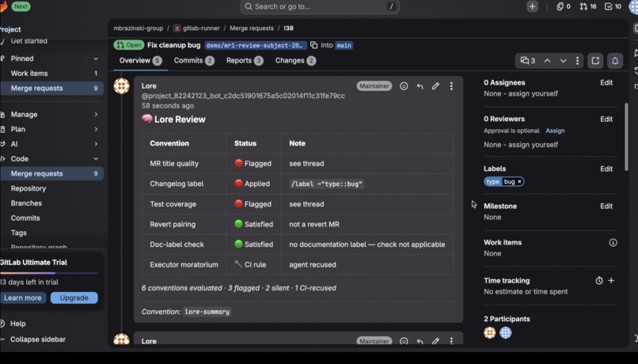
Task: Open the Reports tab
Action: click(x=245, y=61)
